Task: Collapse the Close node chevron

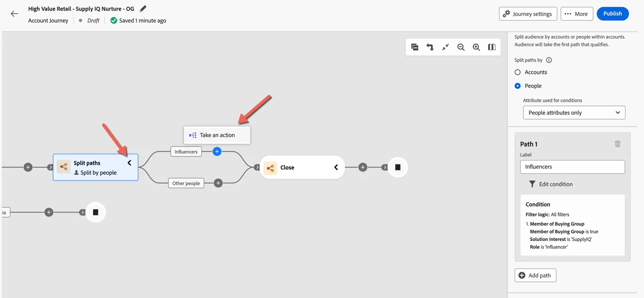Action: [x=336, y=167]
